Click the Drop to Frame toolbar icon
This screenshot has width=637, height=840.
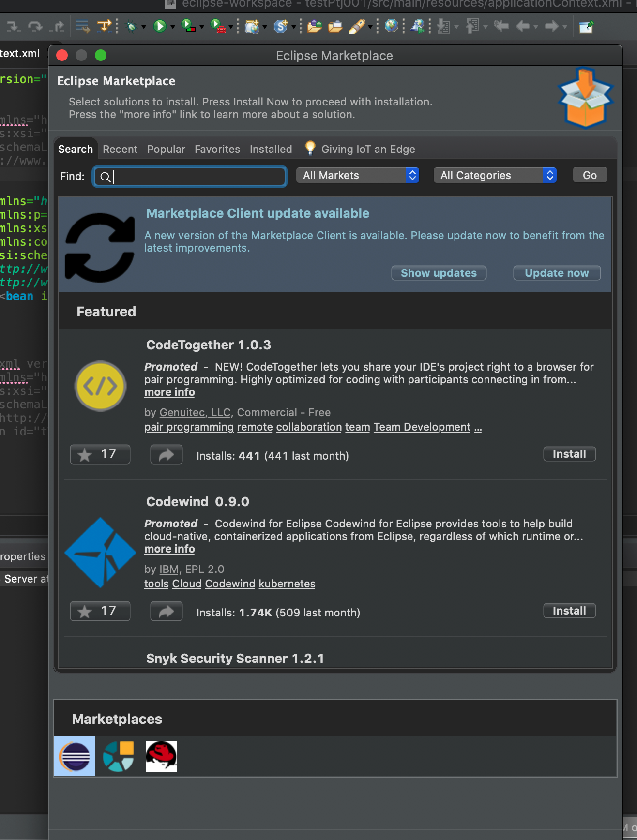pyautogui.click(x=83, y=26)
